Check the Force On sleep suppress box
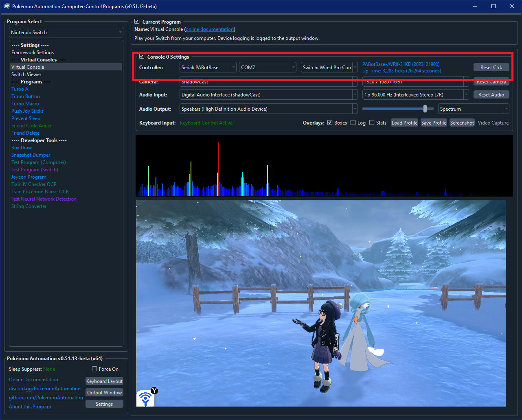This screenshot has height=420, width=522. tap(94, 369)
